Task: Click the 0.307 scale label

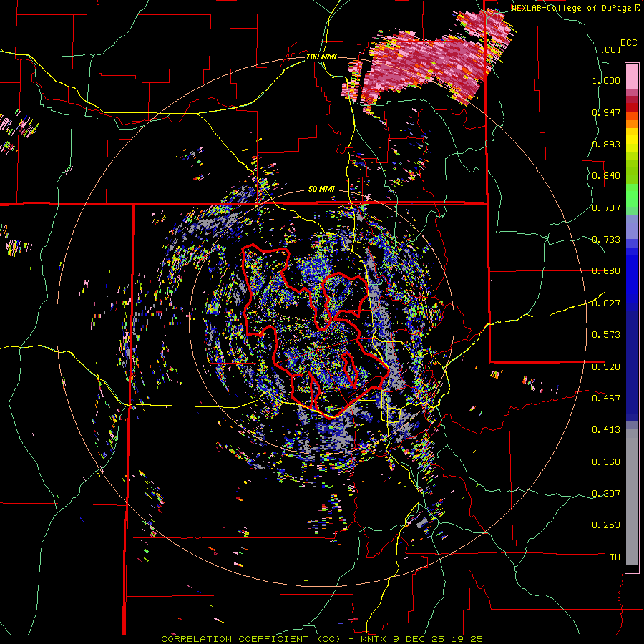Action: (606, 494)
